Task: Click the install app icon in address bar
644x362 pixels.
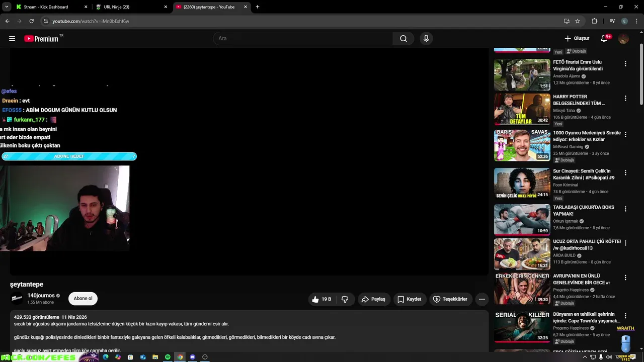Action: pos(567,21)
